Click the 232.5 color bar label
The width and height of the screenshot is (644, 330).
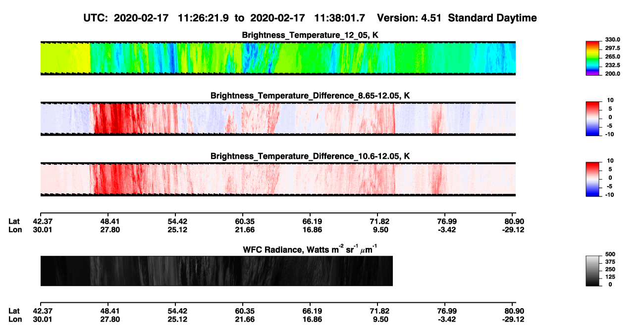612,65
